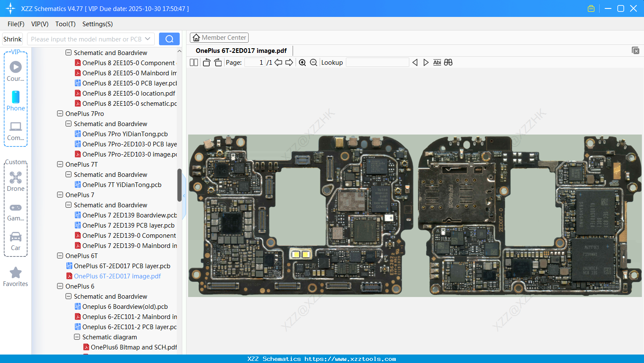Image resolution: width=644 pixels, height=363 pixels.
Task: Open the Drone category in sidebar
Action: pos(16,181)
